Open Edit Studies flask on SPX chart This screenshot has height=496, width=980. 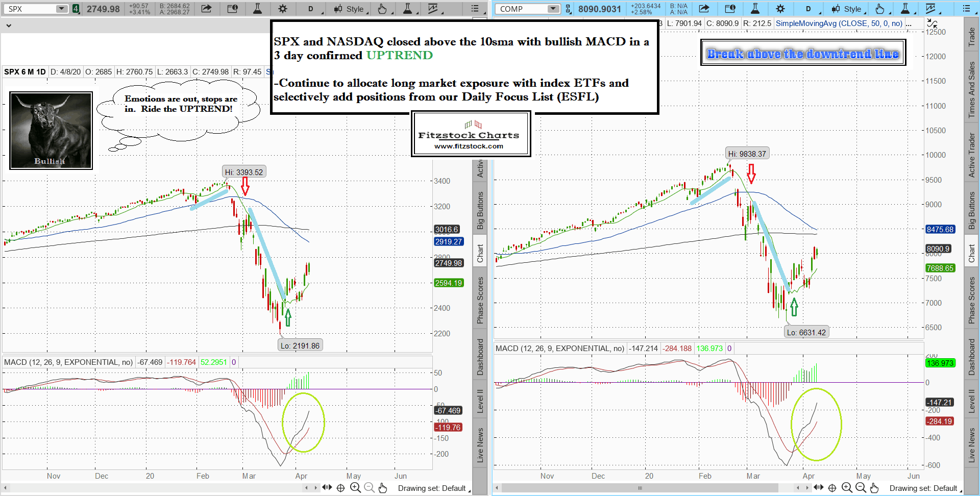257,9
